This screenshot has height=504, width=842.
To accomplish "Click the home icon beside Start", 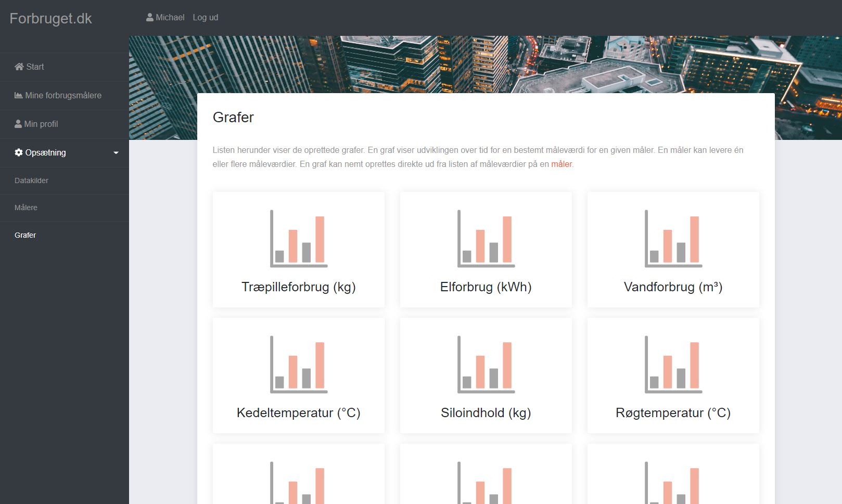I will (19, 67).
